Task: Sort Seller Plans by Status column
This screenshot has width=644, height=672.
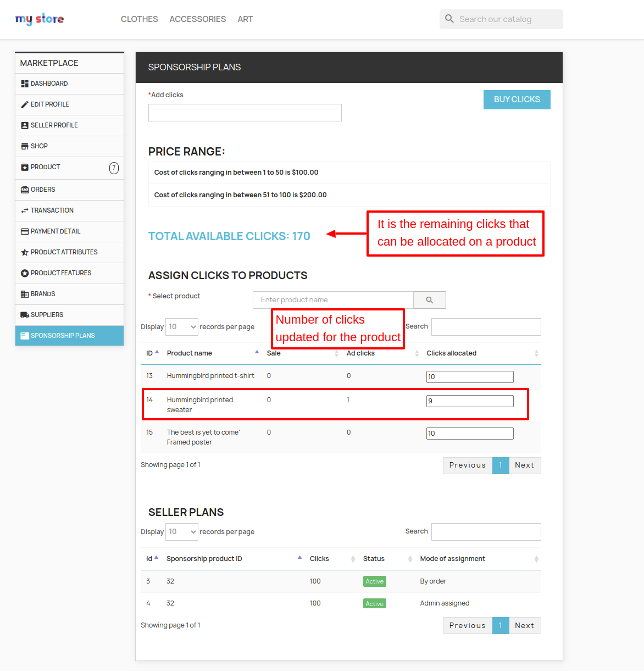Action: [387, 559]
